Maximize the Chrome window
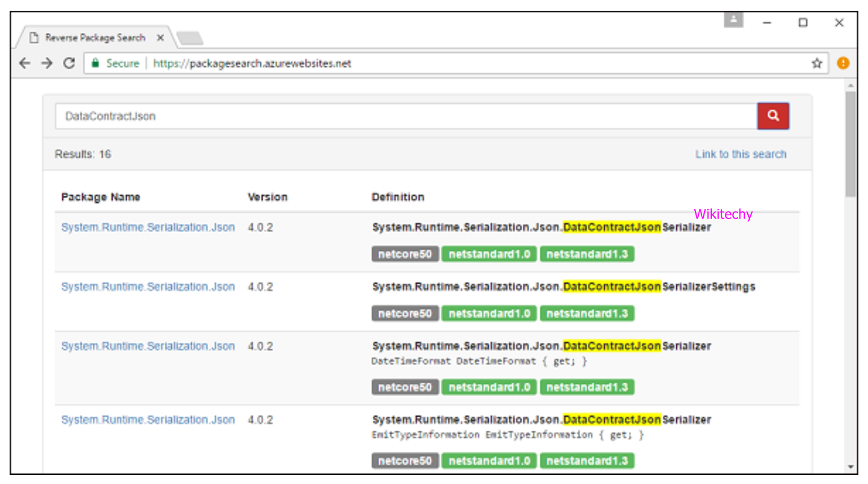This screenshot has height=484, width=868. pyautogui.click(x=803, y=23)
